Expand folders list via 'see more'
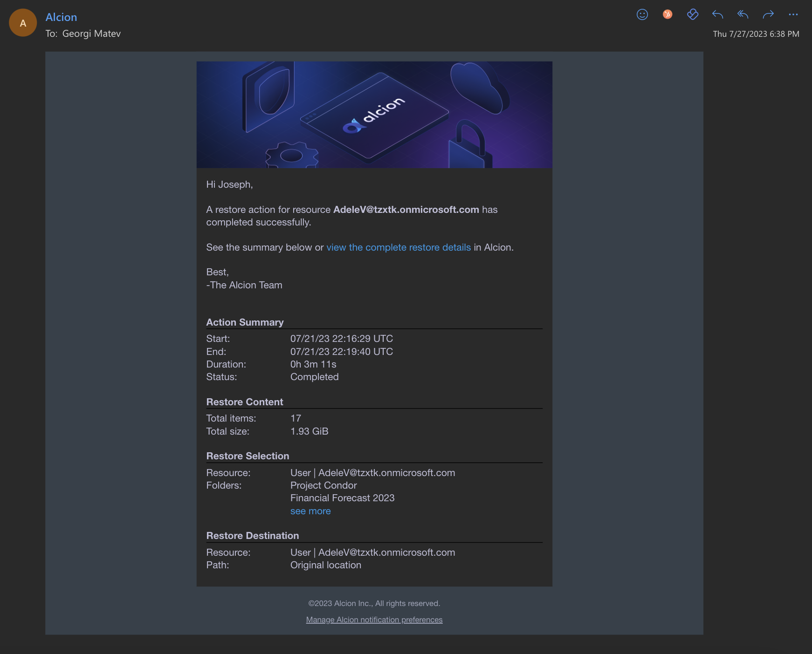The width and height of the screenshot is (812, 654). coord(310,511)
